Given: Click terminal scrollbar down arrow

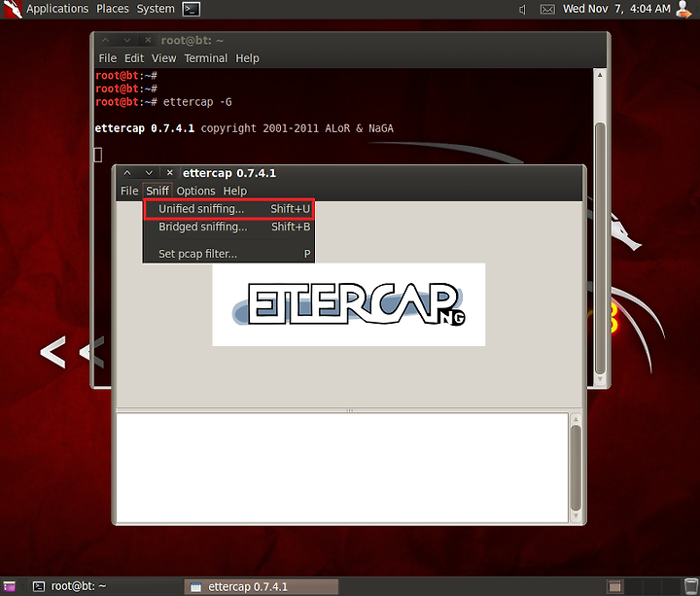Looking at the screenshot, I should (x=600, y=379).
